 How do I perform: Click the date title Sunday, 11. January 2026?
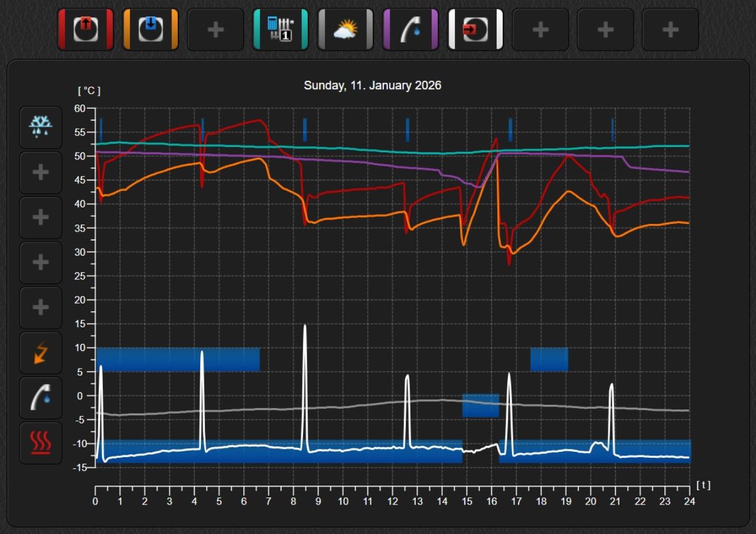(x=372, y=86)
